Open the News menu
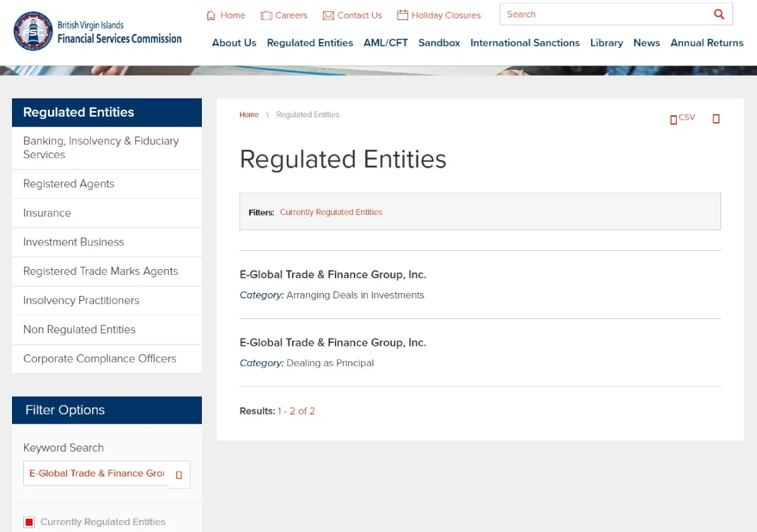The image size is (757, 532). [647, 43]
